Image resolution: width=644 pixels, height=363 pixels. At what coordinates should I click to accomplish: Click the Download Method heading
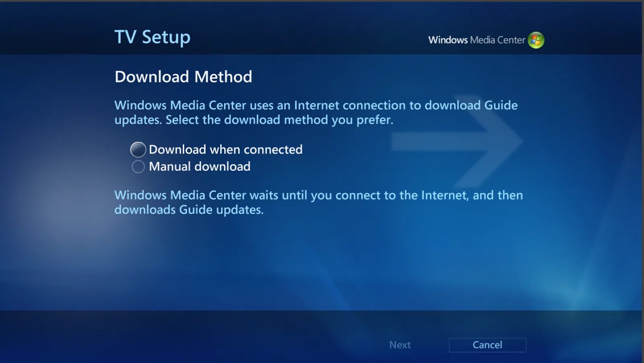pos(183,77)
